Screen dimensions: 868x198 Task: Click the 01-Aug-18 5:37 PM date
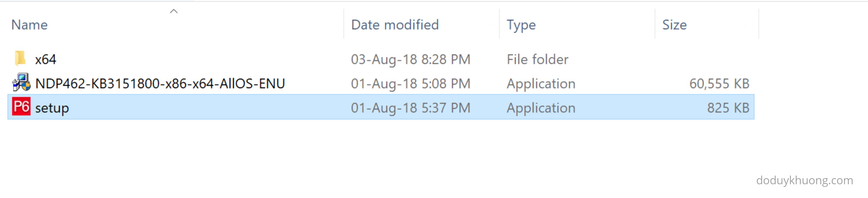click(410, 108)
